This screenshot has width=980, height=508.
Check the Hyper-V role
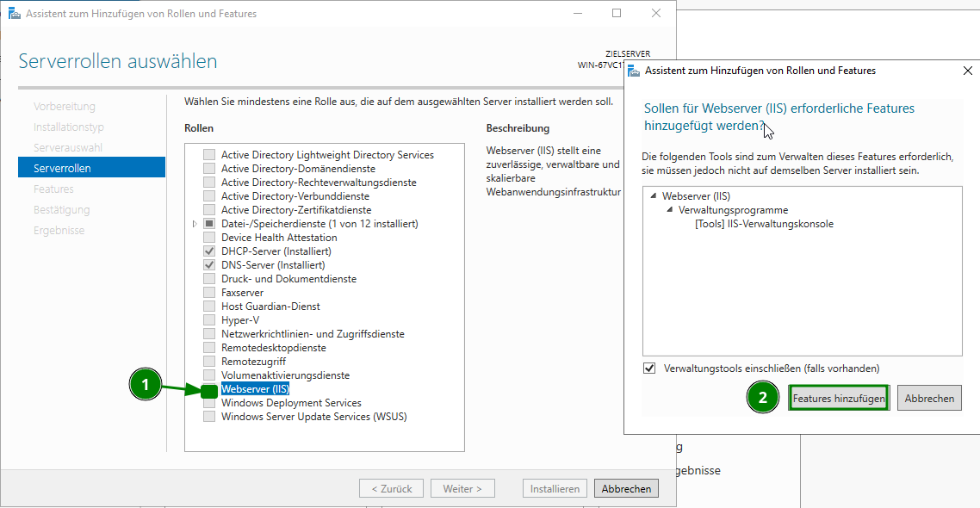pos(208,319)
